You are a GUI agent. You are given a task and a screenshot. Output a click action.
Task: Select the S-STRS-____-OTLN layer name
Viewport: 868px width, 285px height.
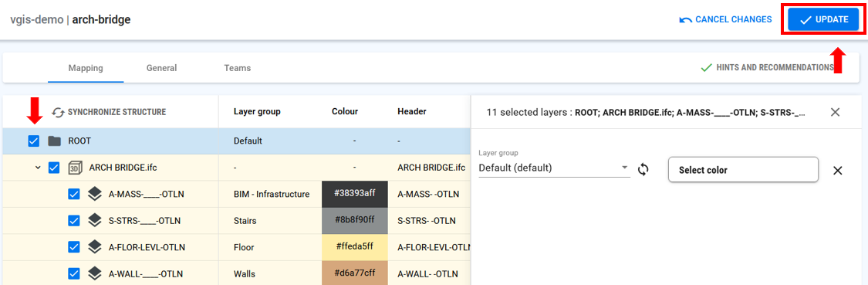145,221
